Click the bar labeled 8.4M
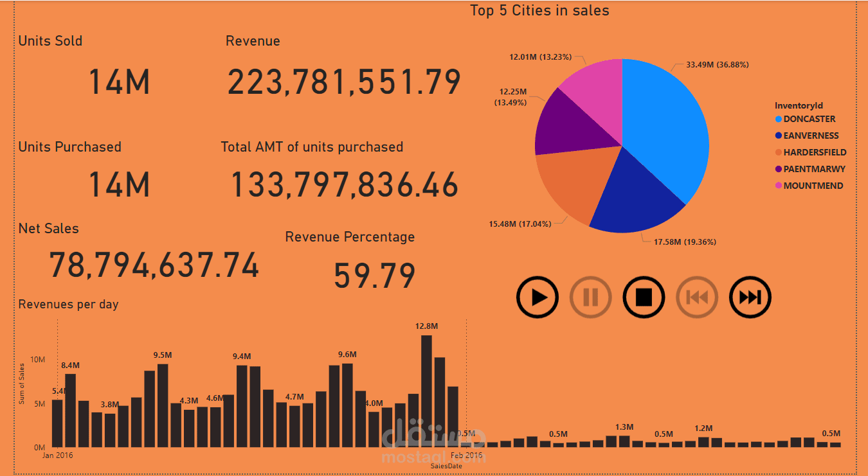 (x=70, y=410)
